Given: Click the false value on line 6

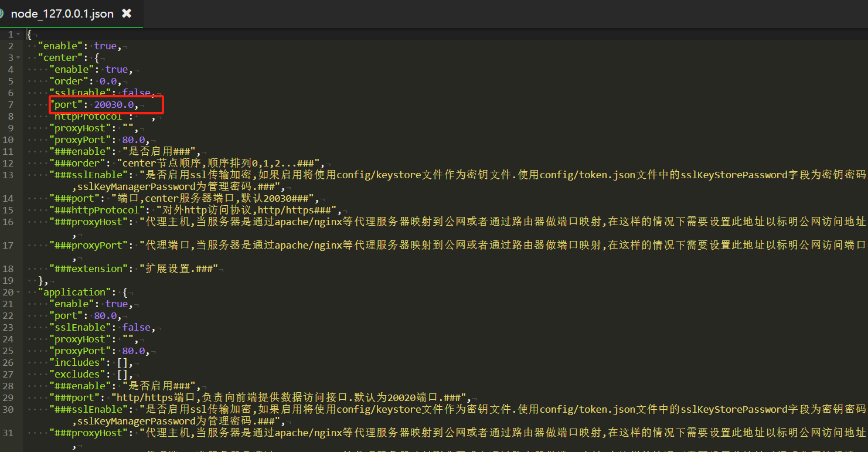Looking at the screenshot, I should coord(136,93).
